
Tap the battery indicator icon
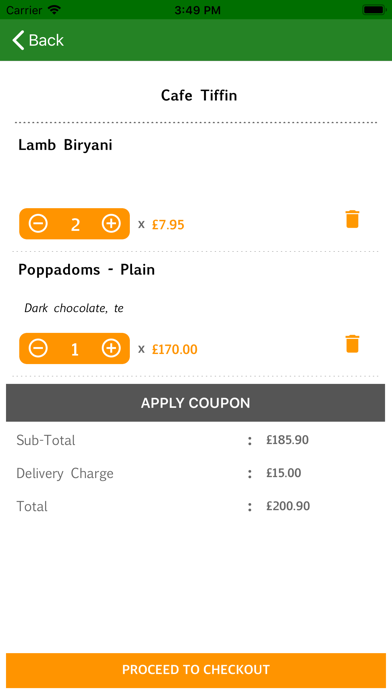[x=374, y=10]
